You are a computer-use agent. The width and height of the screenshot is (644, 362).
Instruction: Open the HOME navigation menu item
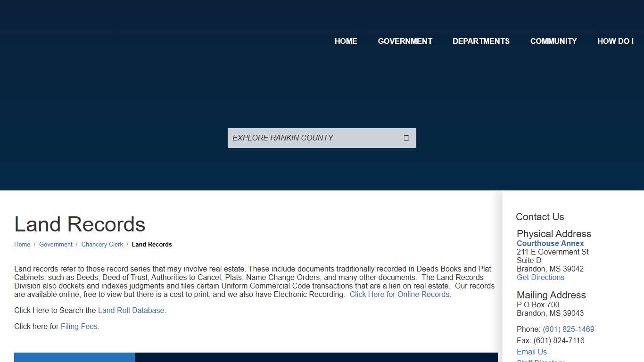346,41
